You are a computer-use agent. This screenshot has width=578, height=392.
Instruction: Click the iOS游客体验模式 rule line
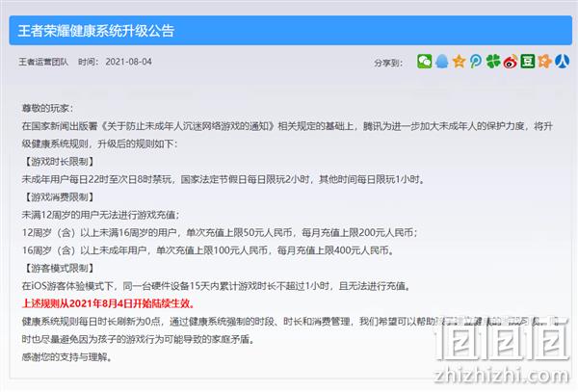(216, 286)
